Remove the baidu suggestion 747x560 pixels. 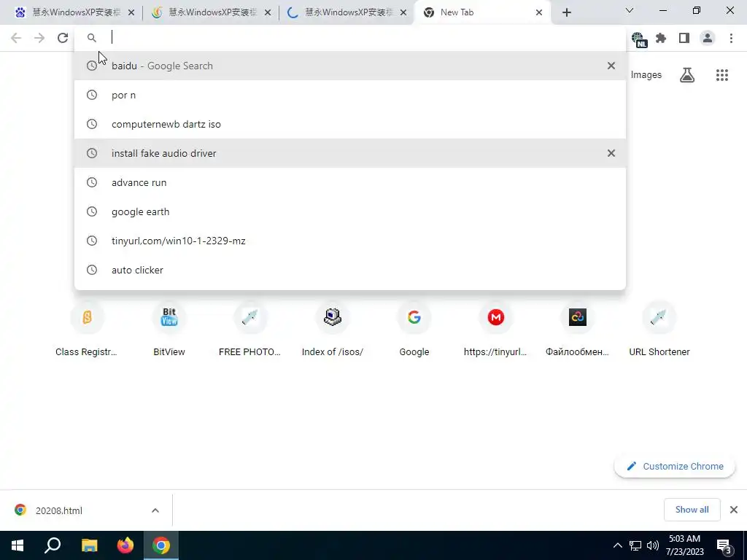(x=611, y=66)
